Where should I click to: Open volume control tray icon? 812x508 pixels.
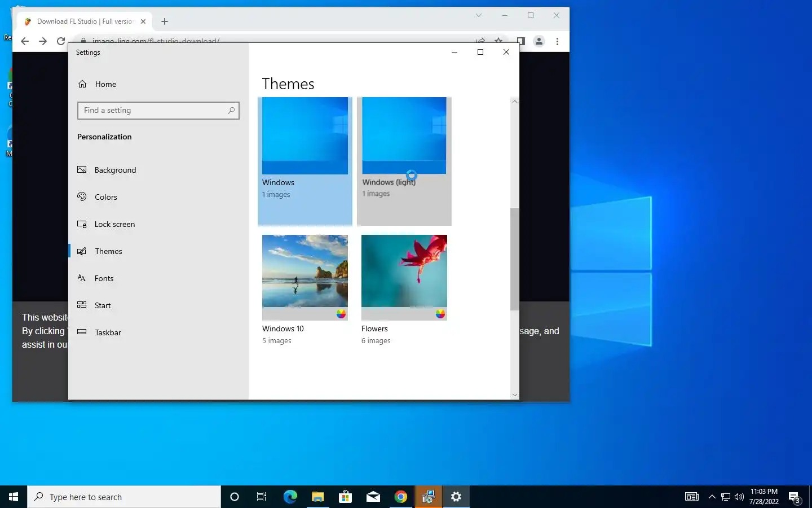(739, 497)
